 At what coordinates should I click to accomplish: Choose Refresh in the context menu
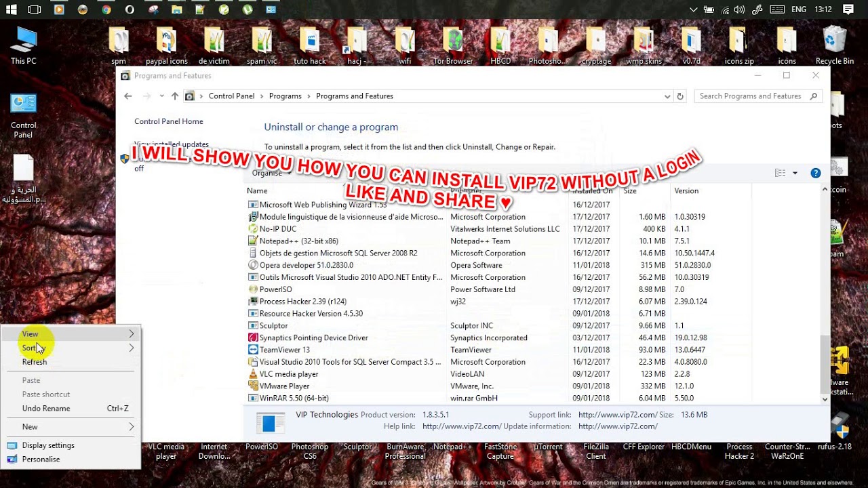(71, 362)
